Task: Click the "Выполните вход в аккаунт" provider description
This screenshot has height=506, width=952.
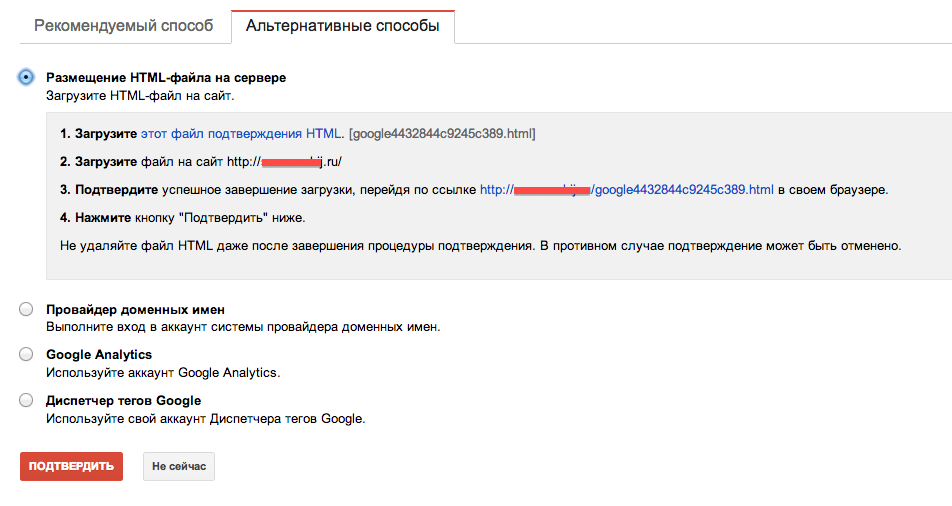Action: click(243, 327)
